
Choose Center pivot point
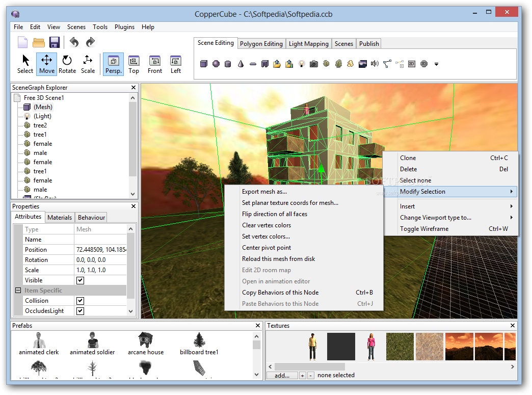coord(304,247)
